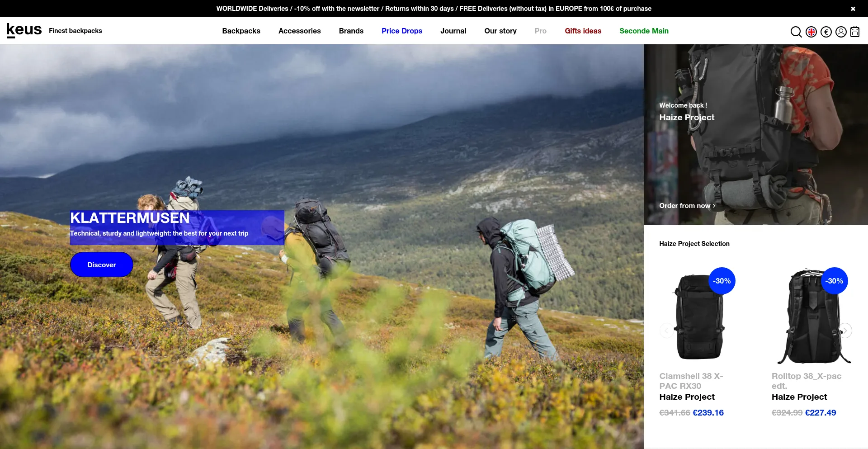Image resolution: width=868 pixels, height=449 pixels.
Task: Click the crossed-out price €341.66
Action: [x=675, y=413]
